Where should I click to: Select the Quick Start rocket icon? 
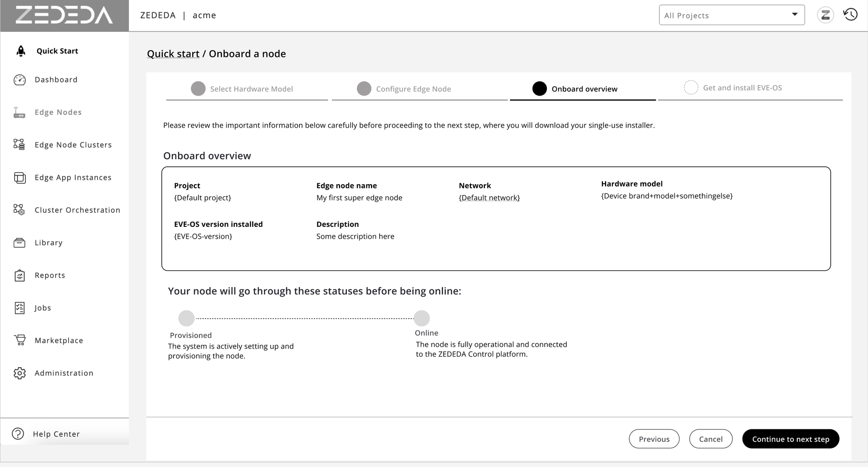20,51
